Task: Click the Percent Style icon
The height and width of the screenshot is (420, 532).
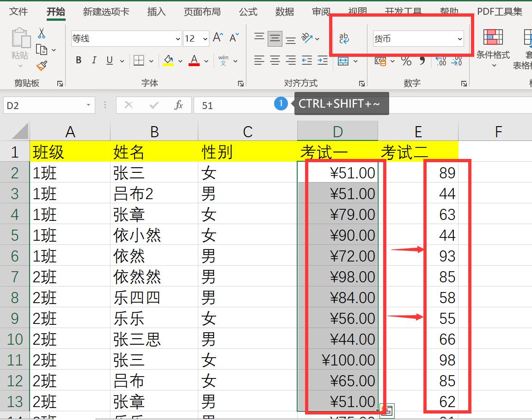Action: (x=407, y=61)
